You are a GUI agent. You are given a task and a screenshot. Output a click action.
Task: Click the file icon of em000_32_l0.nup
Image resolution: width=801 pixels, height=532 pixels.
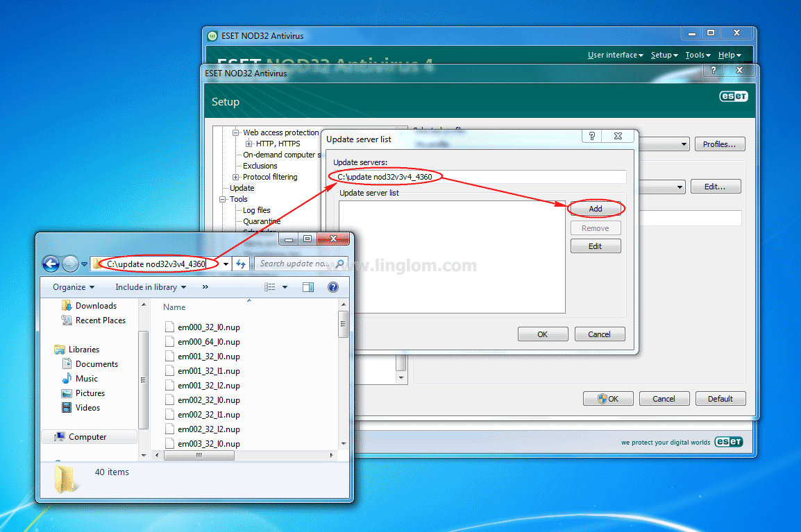169,327
